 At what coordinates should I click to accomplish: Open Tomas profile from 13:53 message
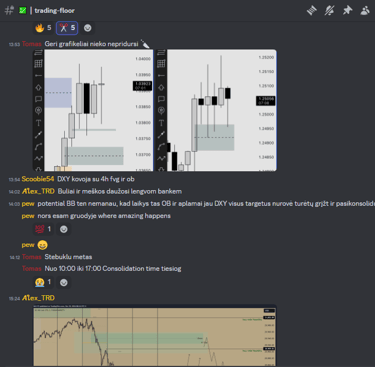[x=32, y=44]
